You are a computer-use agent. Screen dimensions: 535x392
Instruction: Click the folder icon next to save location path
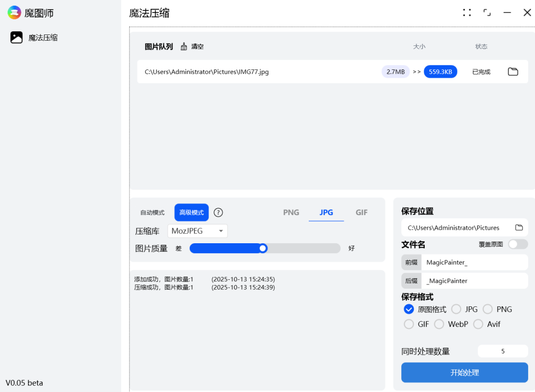pos(519,227)
